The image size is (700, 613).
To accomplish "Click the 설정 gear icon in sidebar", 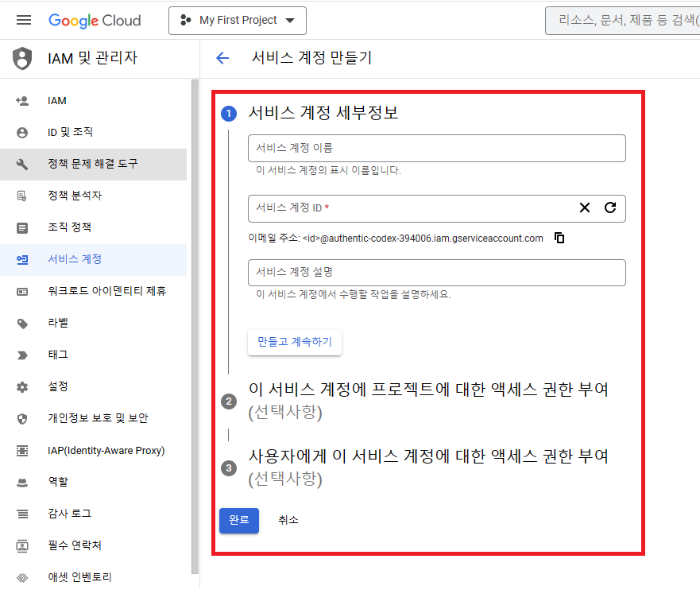I will (x=22, y=386).
